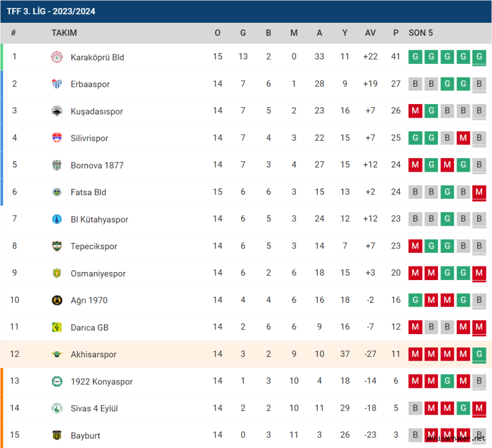Click the Ağrı 1970 round logo
This screenshot has height=448, width=492.
pyautogui.click(x=57, y=300)
